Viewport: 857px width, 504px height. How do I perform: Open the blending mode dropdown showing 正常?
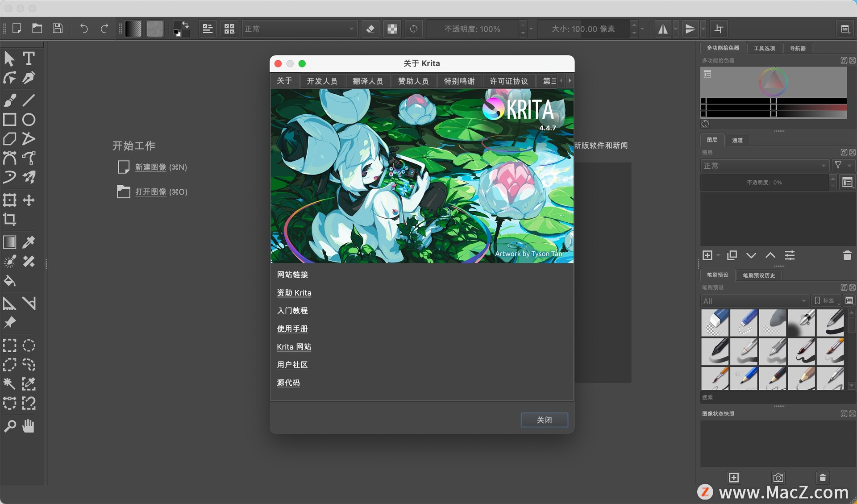click(x=299, y=29)
